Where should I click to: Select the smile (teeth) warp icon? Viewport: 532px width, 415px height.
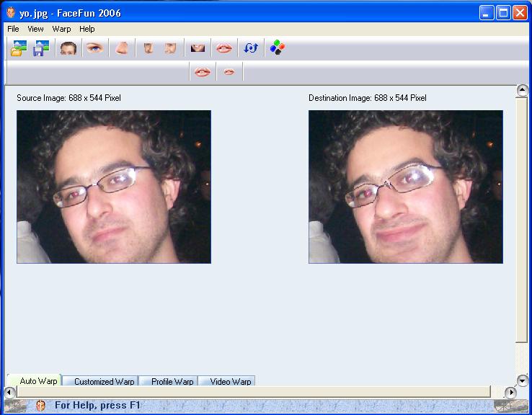(x=198, y=48)
